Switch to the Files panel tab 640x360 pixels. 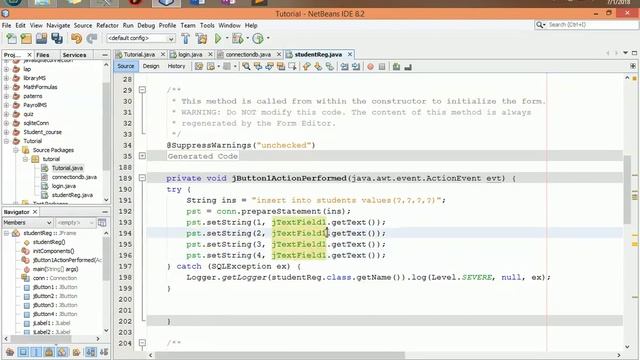coord(42,55)
